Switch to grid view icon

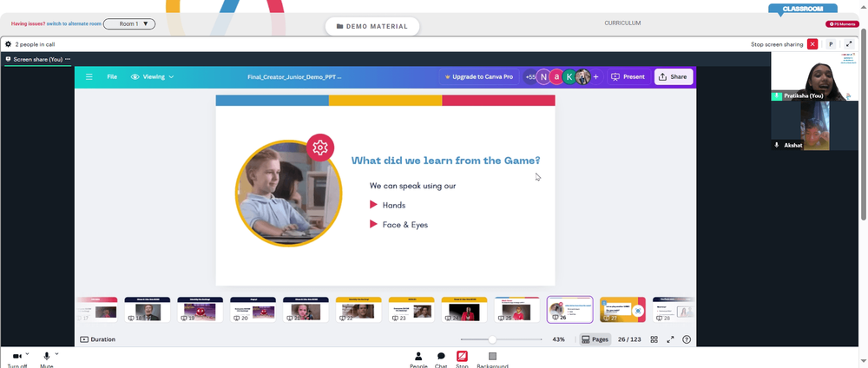(654, 339)
